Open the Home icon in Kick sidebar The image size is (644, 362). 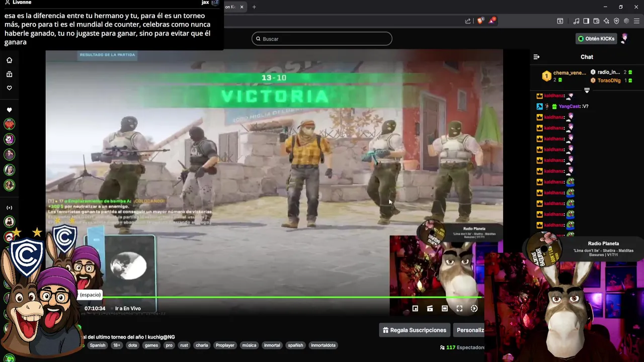(x=9, y=60)
